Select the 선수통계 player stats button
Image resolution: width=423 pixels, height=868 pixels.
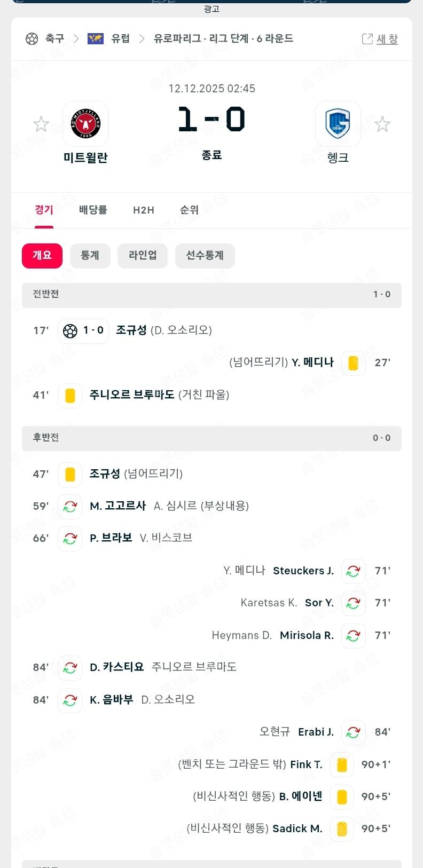(x=205, y=256)
